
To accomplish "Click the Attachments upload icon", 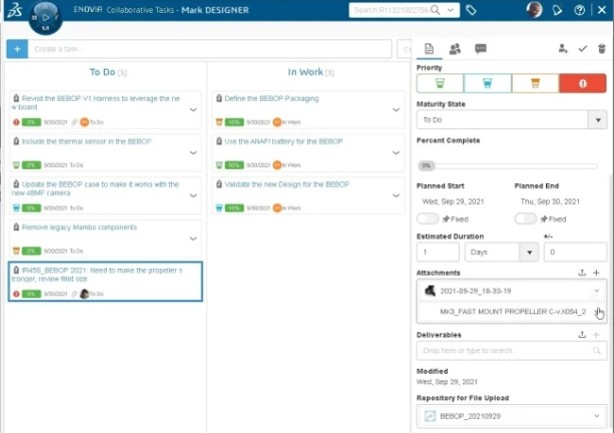I will [x=582, y=272].
